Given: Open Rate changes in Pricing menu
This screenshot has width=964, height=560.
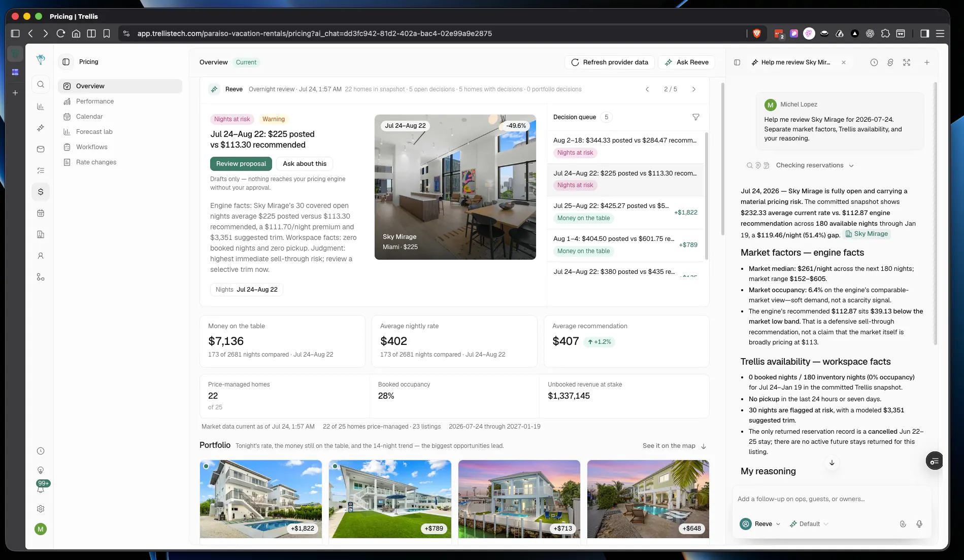Looking at the screenshot, I should pos(120,162).
